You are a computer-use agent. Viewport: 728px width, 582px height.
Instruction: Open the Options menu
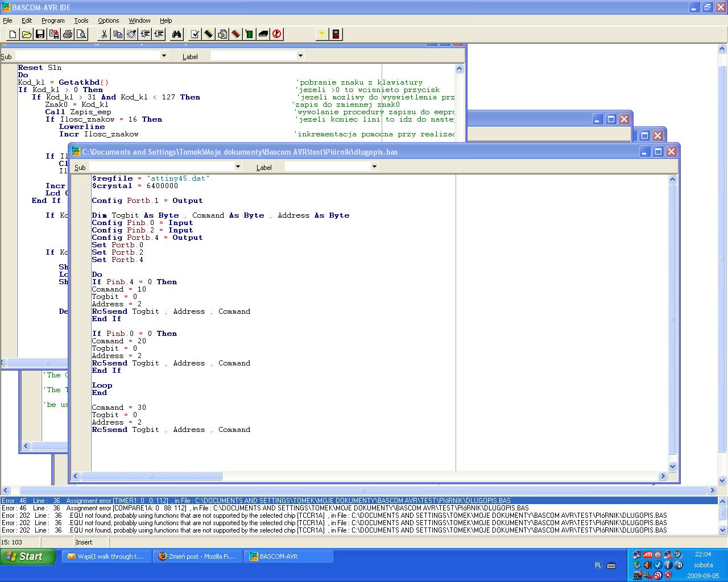(x=108, y=20)
